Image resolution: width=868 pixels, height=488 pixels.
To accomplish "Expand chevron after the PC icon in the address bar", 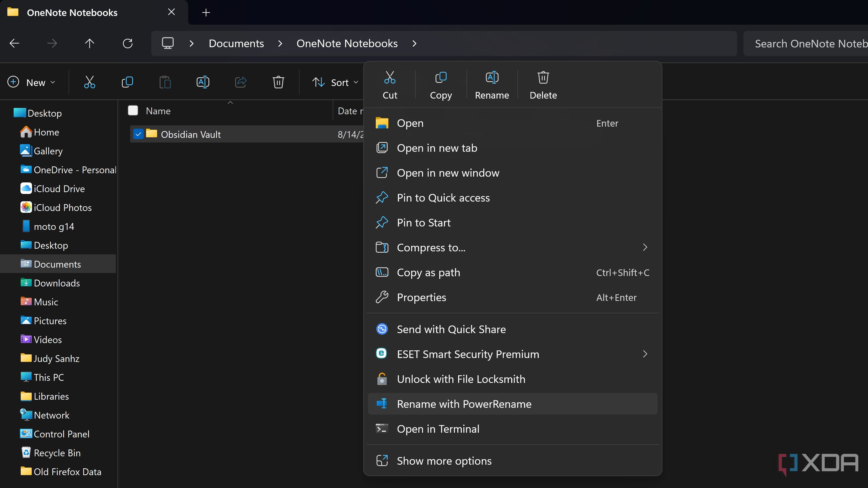I will point(192,43).
